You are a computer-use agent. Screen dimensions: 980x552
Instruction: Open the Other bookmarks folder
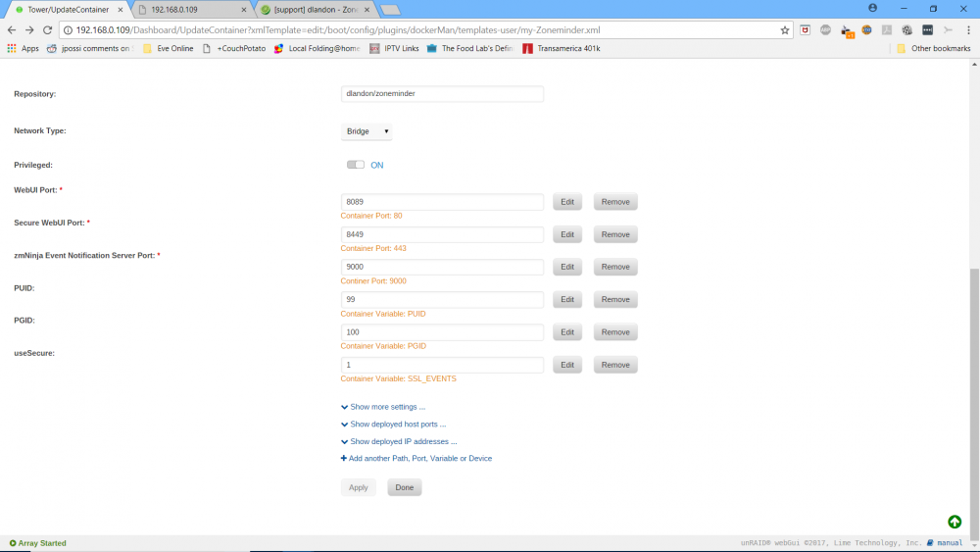point(934,48)
